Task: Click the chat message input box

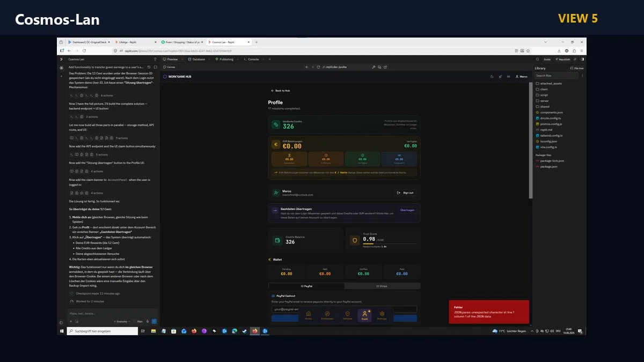Action: click(x=113, y=313)
